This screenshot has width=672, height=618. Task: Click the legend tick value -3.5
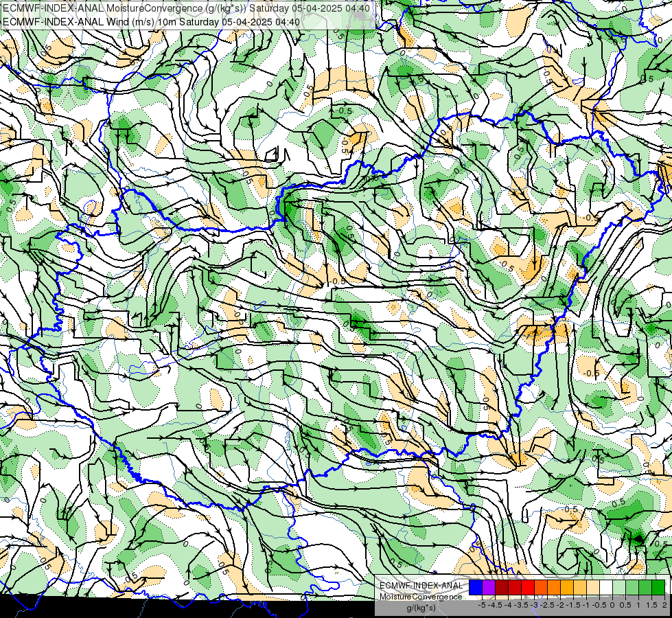pyautogui.click(x=522, y=605)
